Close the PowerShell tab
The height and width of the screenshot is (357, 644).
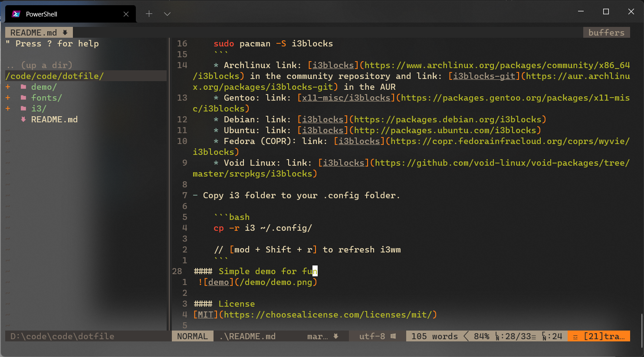[x=126, y=14]
